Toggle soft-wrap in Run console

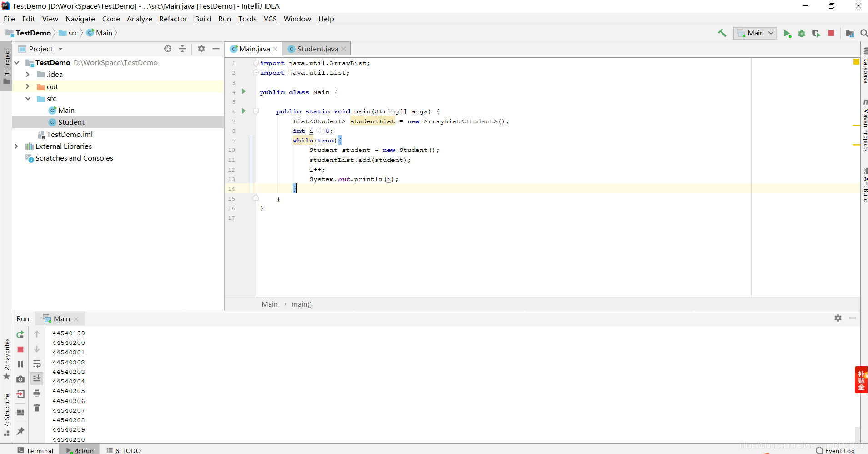[x=37, y=364]
